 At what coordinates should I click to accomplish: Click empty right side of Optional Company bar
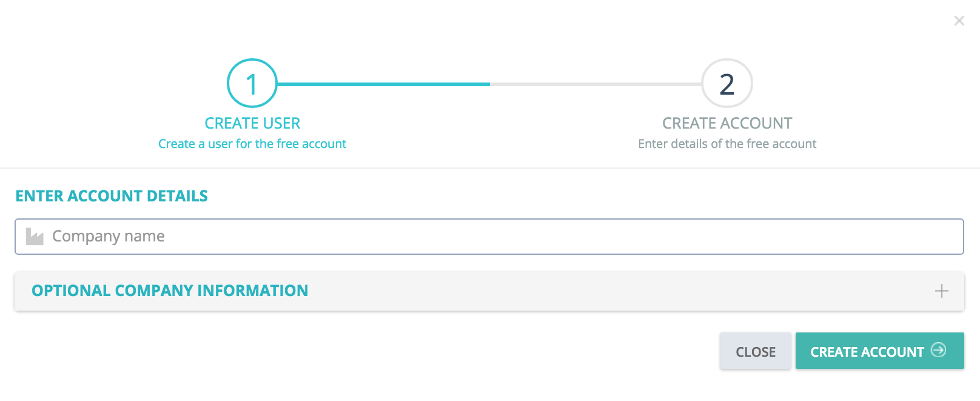click(667, 291)
